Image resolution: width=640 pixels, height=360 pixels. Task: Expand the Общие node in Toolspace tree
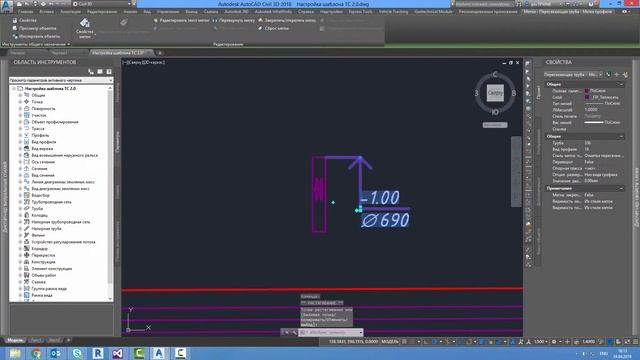click(x=20, y=95)
